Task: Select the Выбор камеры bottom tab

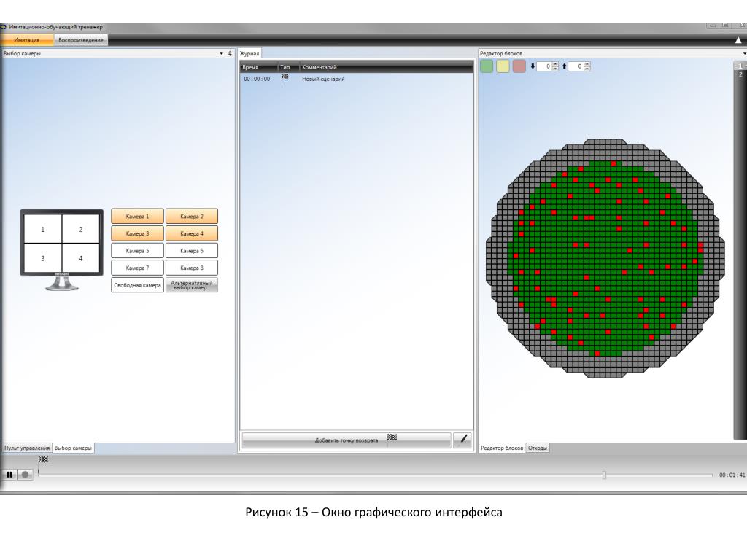Action: pos(73,448)
